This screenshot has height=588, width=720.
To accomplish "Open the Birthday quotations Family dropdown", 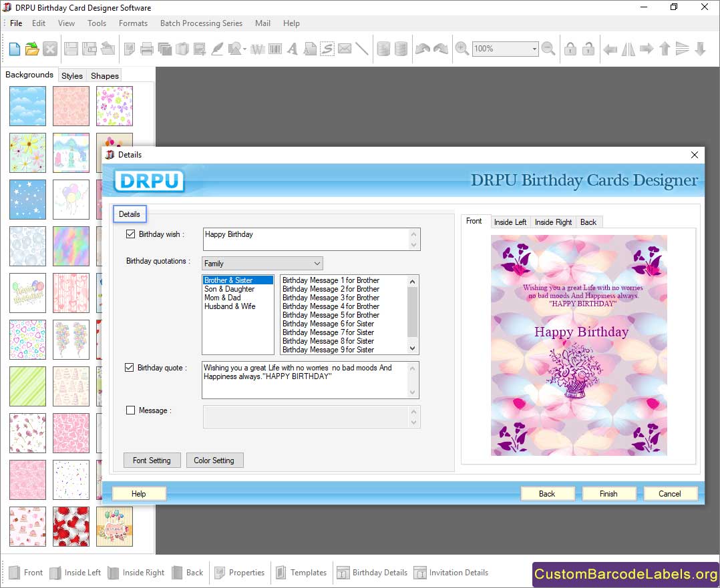I will point(262,264).
